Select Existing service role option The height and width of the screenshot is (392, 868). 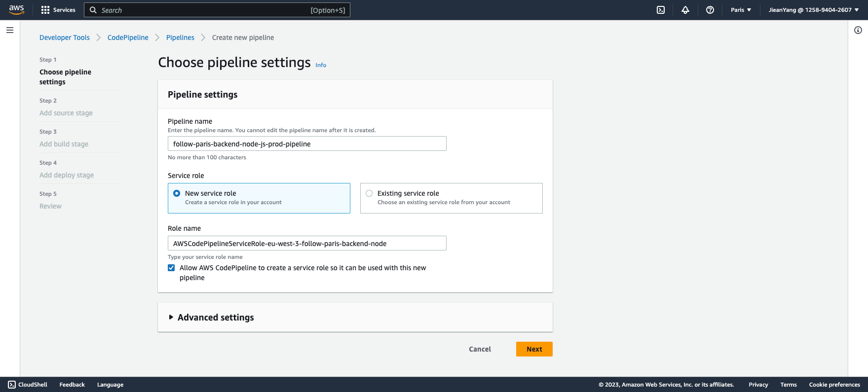(x=452, y=198)
